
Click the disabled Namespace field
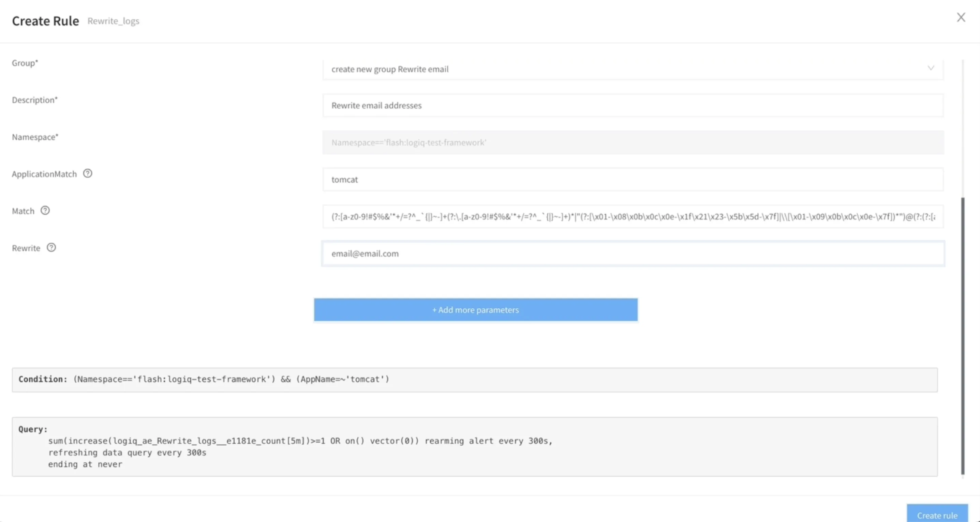pyautogui.click(x=633, y=142)
